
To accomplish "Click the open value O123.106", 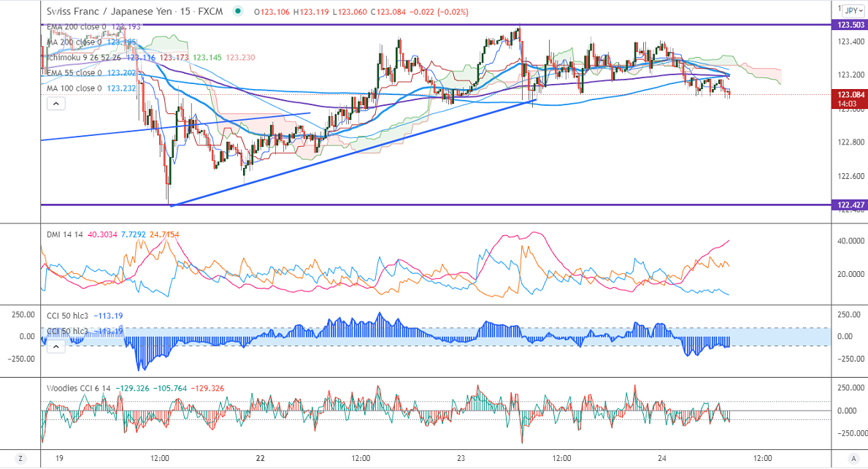I will tap(272, 12).
